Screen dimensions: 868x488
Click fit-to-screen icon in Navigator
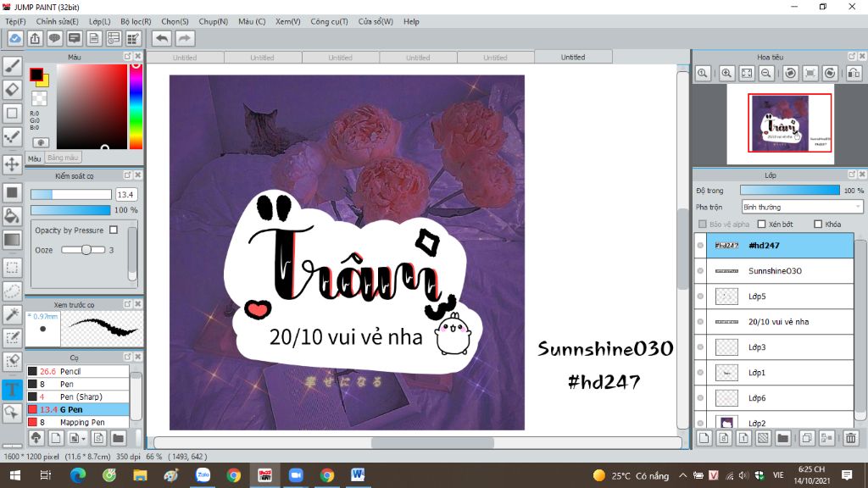(747, 73)
